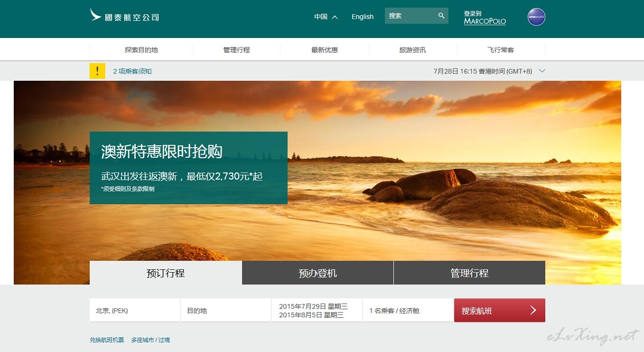
Task: Switch to the 管理行程 booking tab
Action: tap(469, 273)
